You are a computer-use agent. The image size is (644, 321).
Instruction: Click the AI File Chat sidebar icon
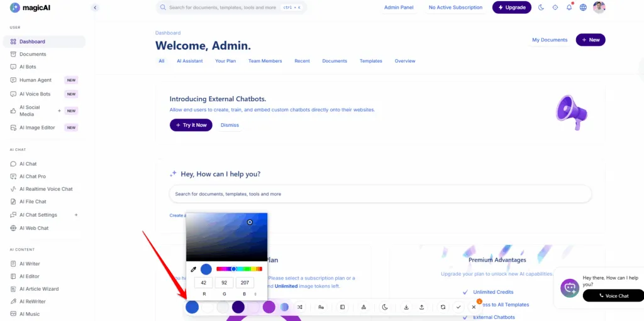click(13, 202)
